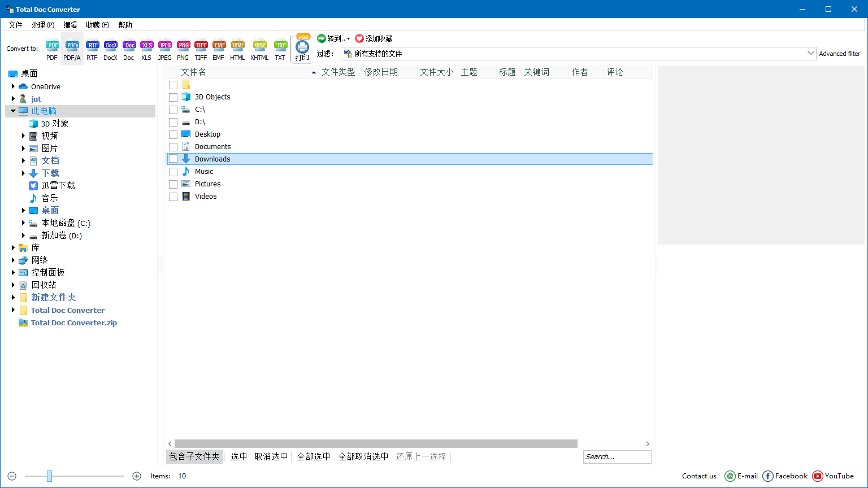This screenshot has height=488, width=868.
Task: Open the 处理 menu
Action: pyautogui.click(x=43, y=25)
